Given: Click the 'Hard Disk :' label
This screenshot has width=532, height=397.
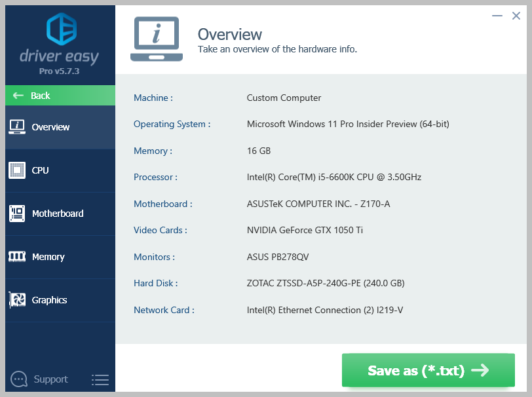Looking at the screenshot, I should 156,283.
